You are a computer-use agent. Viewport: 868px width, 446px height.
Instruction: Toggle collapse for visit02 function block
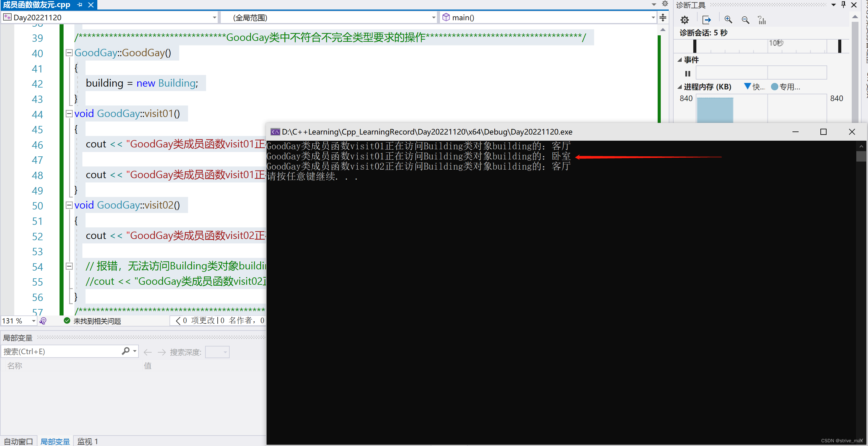click(x=68, y=204)
